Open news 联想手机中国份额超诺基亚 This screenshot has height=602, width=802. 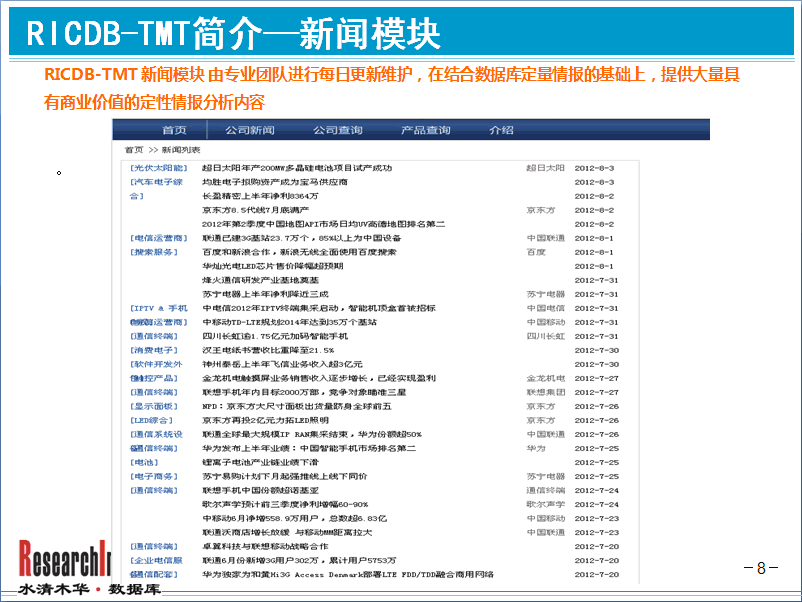[x=260, y=490]
